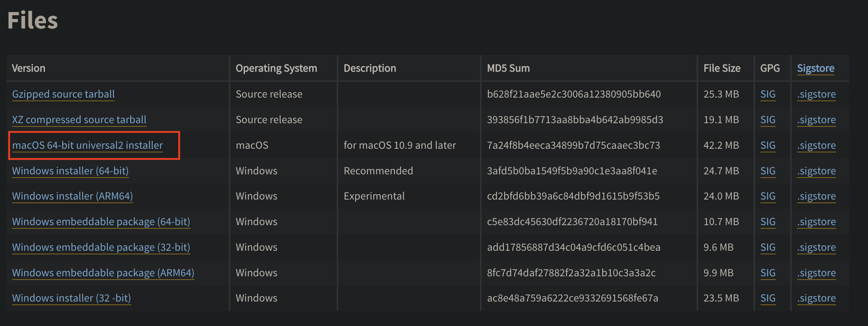This screenshot has height=326, width=868.
Task: Click SIG link for Gzipped source tarball
Action: pyautogui.click(x=768, y=94)
